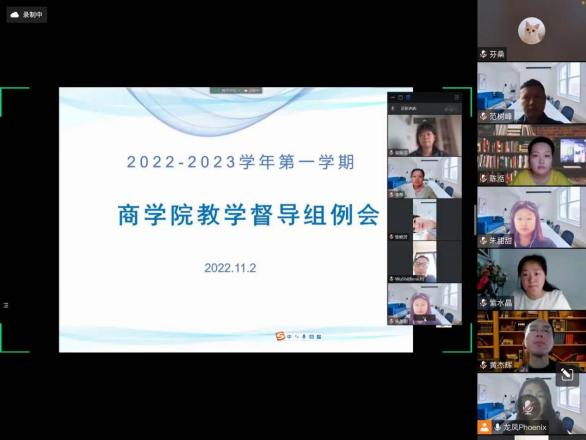Image resolution: width=586 pixels, height=440 pixels.
Task: Open the annotation pencil icon
Action: 567,374
